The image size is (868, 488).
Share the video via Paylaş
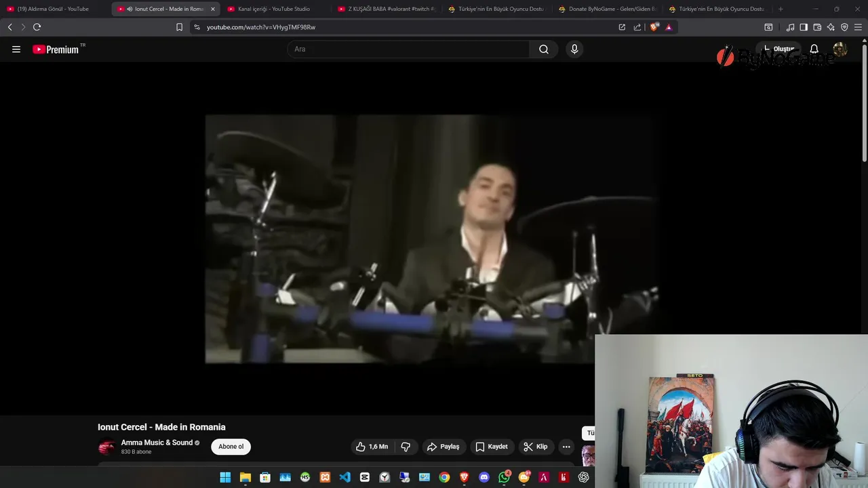pyautogui.click(x=443, y=447)
